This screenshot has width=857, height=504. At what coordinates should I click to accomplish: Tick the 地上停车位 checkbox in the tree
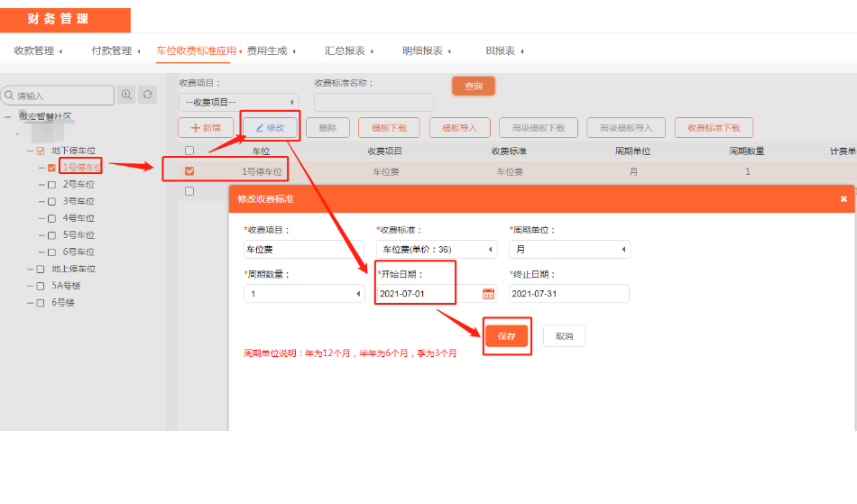[x=40, y=269]
